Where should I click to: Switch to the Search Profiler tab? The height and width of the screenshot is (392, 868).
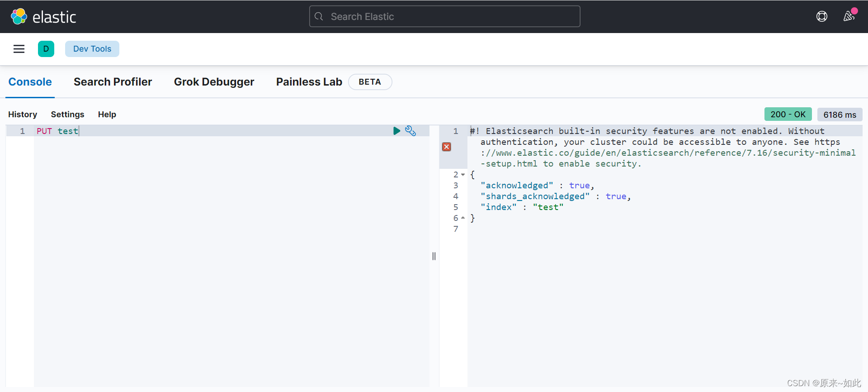click(x=113, y=82)
